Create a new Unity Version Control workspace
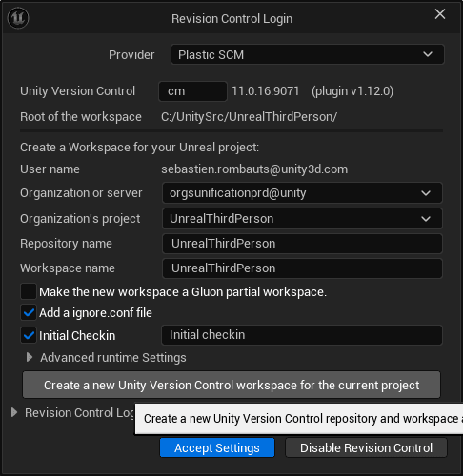The width and height of the screenshot is (463, 476). pos(231,385)
